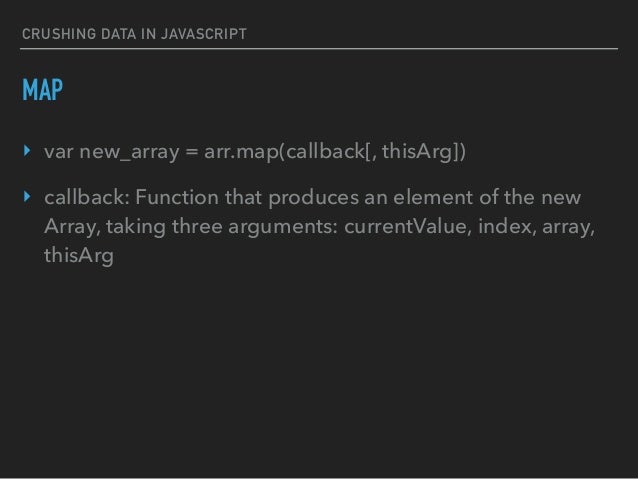
Task: Select the blue MAP slide title
Action: click(x=43, y=90)
